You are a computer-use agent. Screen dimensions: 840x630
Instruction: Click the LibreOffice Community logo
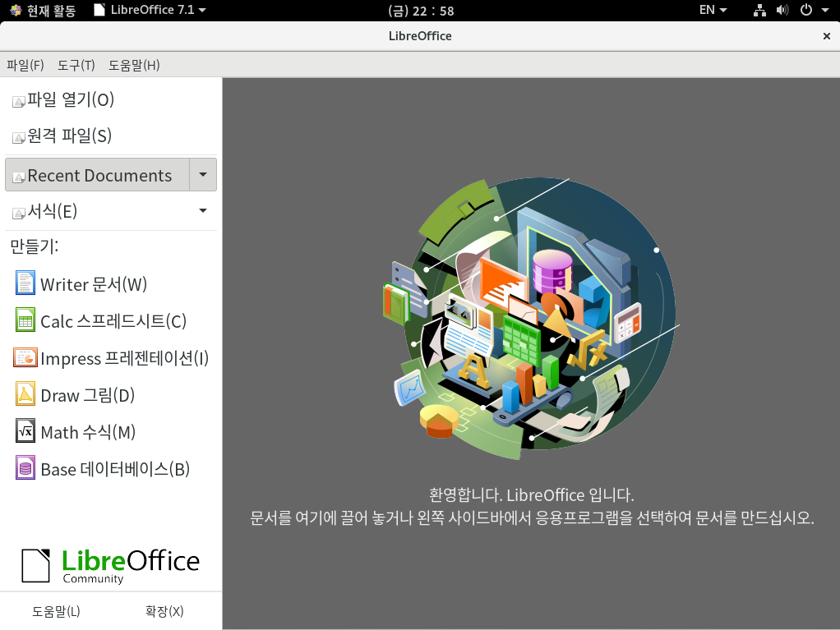coord(111,565)
